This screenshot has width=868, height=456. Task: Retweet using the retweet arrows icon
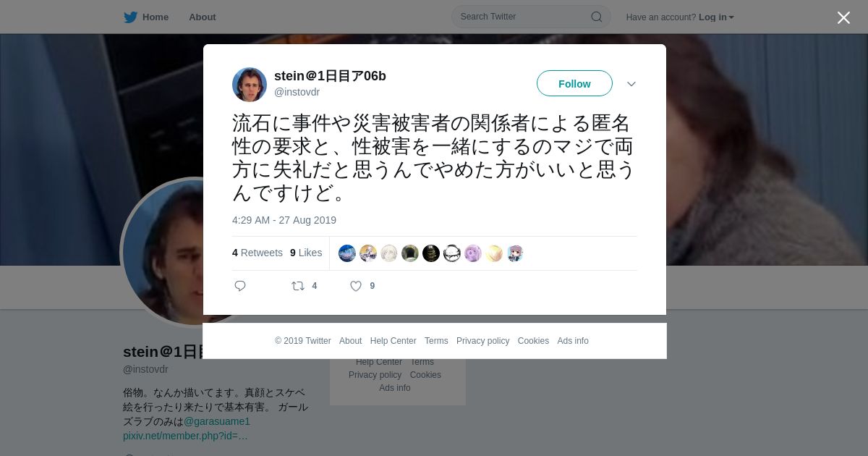[x=298, y=286]
